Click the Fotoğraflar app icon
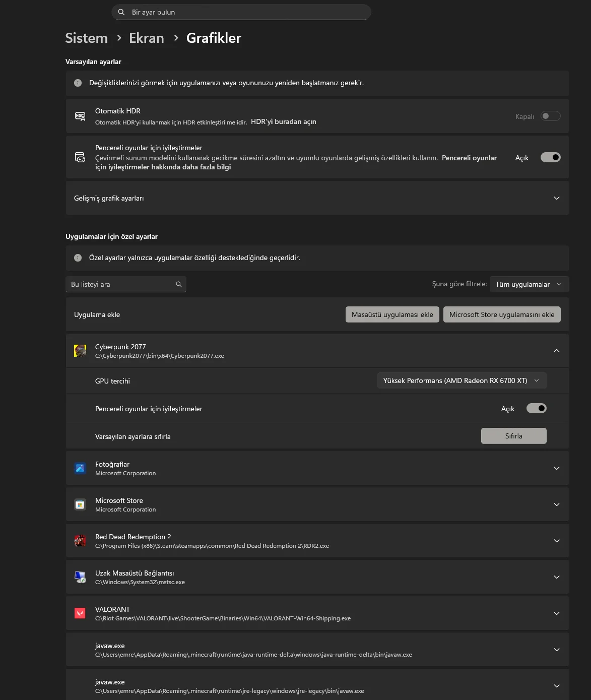Image resolution: width=591 pixels, height=700 pixels. tap(81, 468)
